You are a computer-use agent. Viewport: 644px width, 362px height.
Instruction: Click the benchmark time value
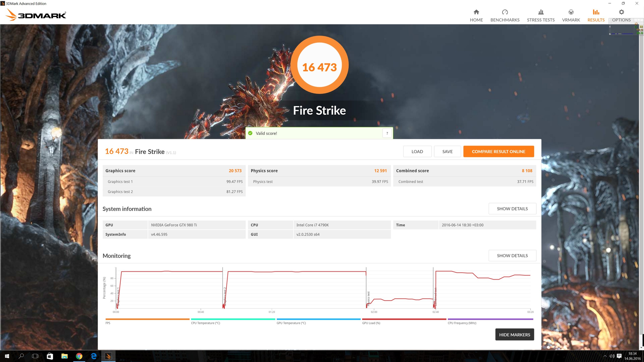click(x=462, y=225)
